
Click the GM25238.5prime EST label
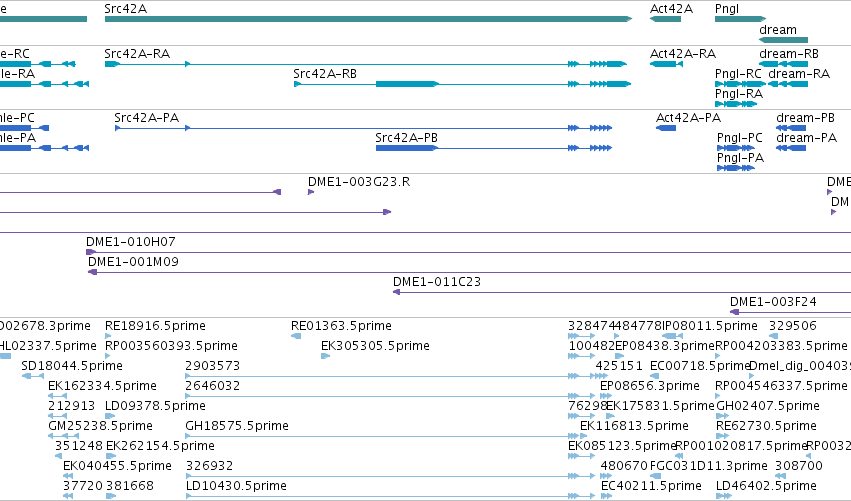point(100,426)
